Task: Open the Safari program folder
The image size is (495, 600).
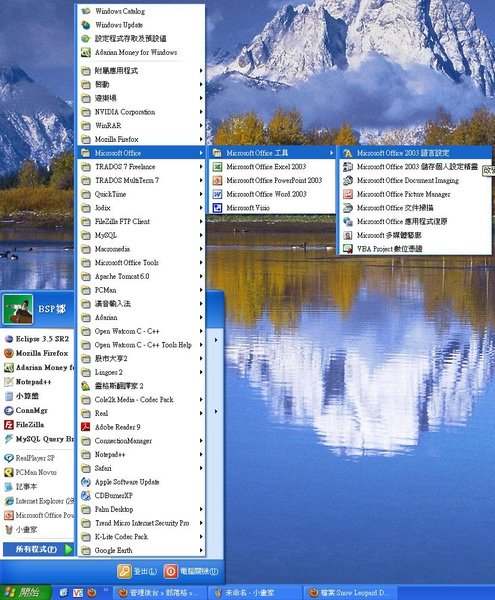Action: coord(141,468)
